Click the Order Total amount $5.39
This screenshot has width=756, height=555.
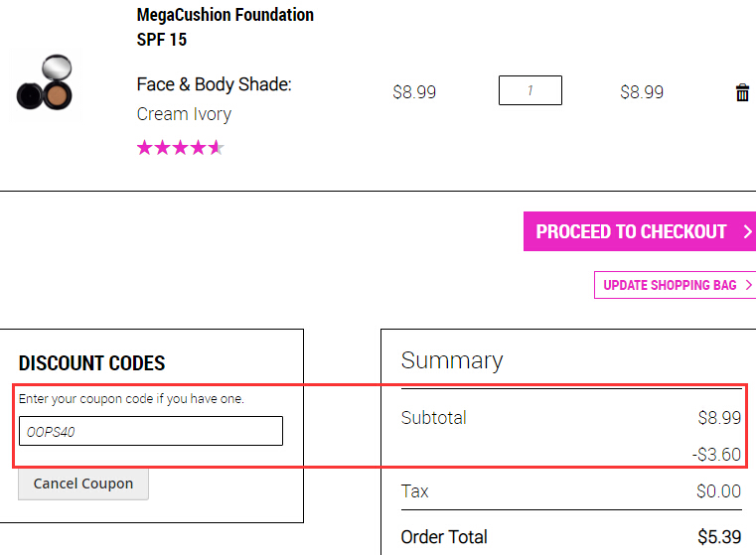(719, 537)
